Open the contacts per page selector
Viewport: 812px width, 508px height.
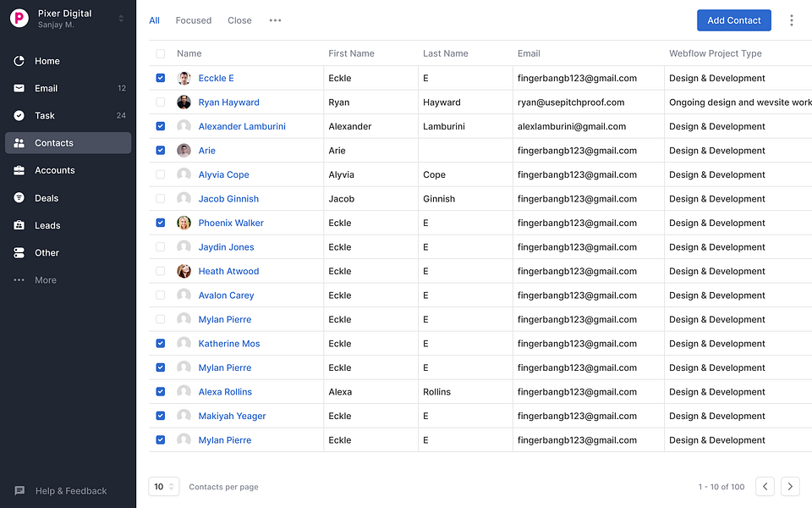pos(163,486)
